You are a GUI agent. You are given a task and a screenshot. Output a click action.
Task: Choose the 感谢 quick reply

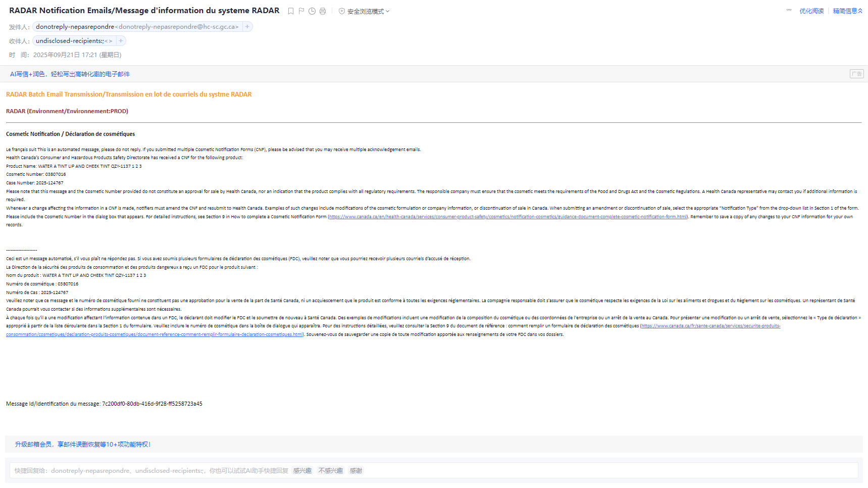point(356,471)
